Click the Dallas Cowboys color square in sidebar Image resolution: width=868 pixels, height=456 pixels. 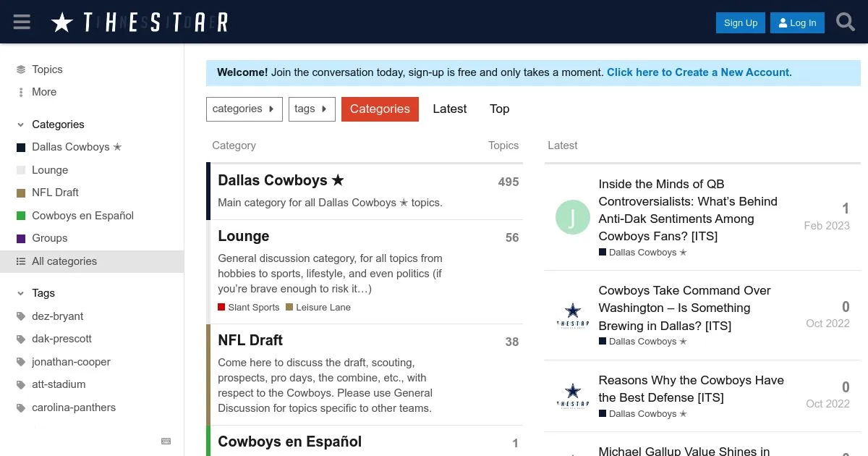21,148
